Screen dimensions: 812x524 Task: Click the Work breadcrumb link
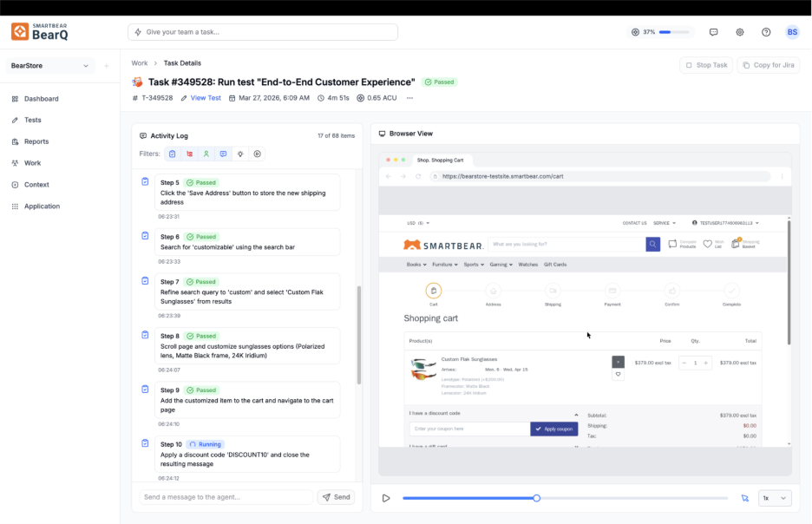(x=140, y=63)
